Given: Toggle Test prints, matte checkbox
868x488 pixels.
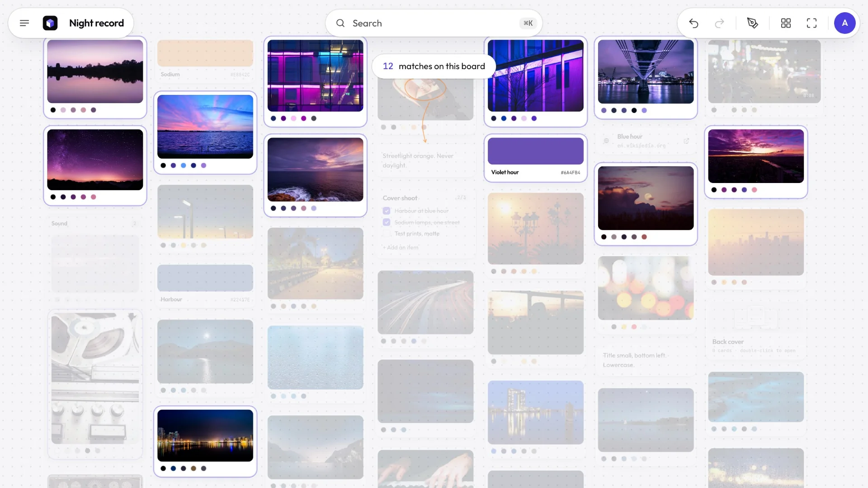Looking at the screenshot, I should [387, 234].
